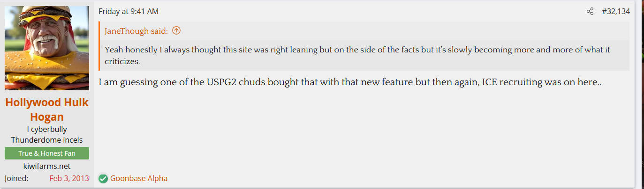Open the post number #32,134 permalink

click(x=615, y=12)
